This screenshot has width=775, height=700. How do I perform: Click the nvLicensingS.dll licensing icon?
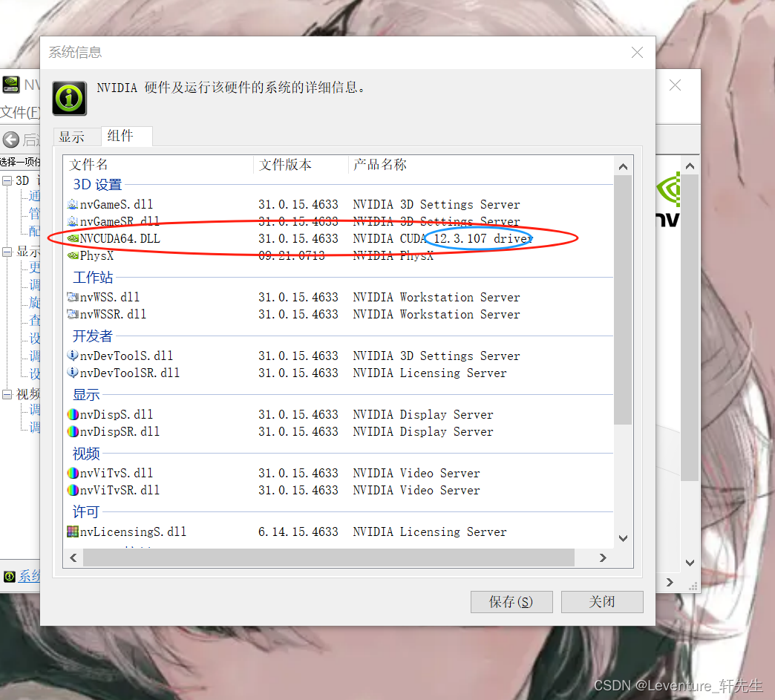click(x=71, y=531)
